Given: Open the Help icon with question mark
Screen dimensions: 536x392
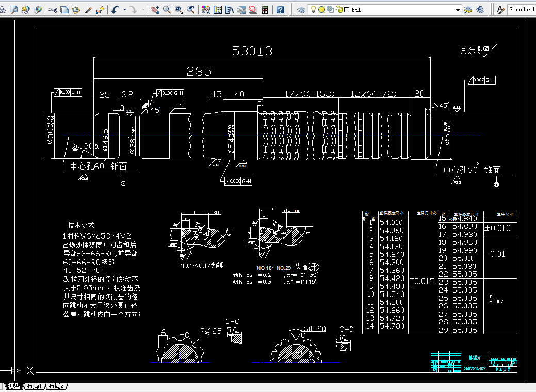Looking at the screenshot, I should pos(280,9).
